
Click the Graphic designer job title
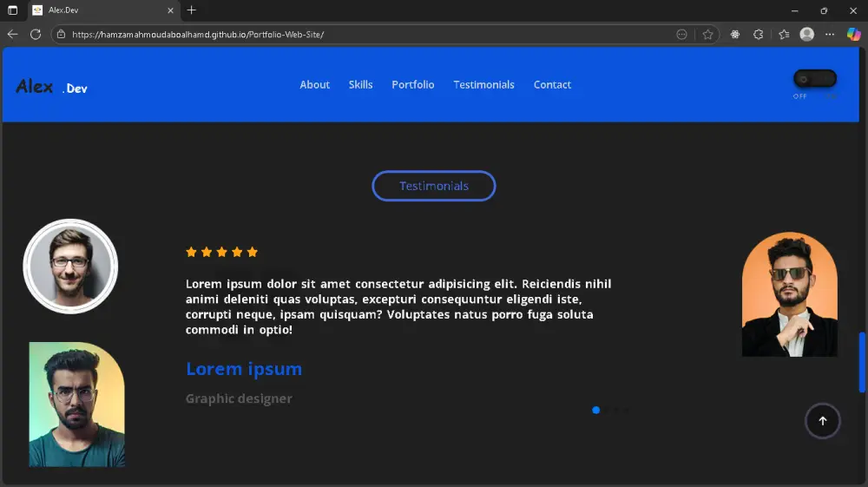pyautogui.click(x=239, y=398)
